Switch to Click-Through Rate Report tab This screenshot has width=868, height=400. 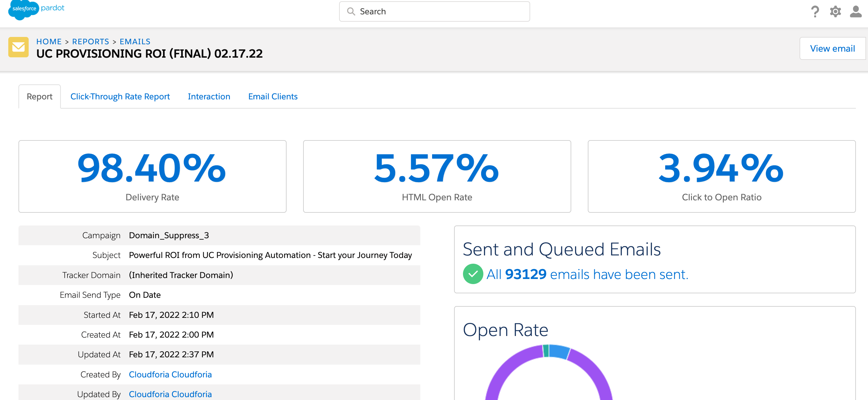[120, 96]
